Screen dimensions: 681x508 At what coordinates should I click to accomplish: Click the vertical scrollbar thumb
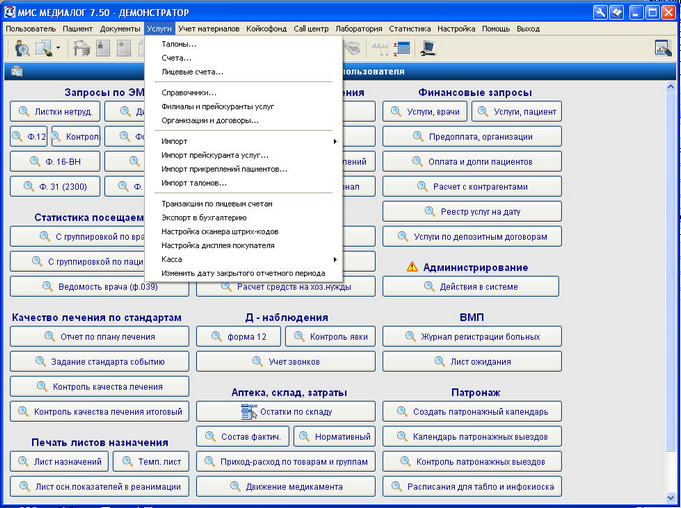click(x=670, y=271)
